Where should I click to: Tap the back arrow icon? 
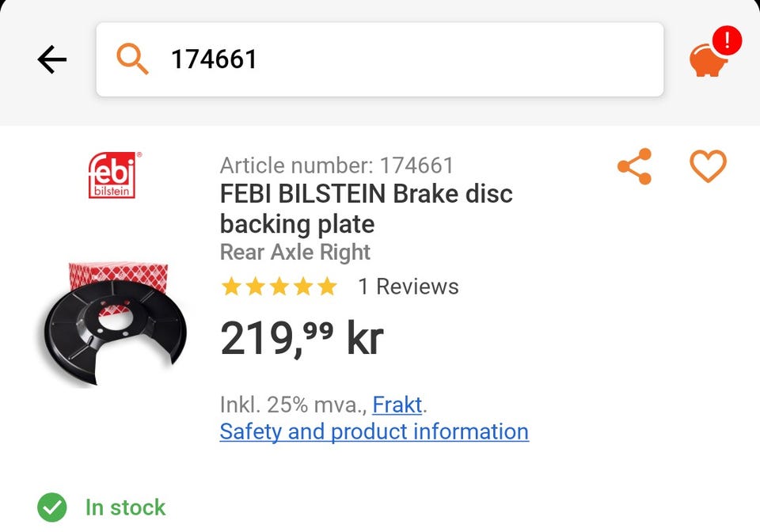(52, 59)
